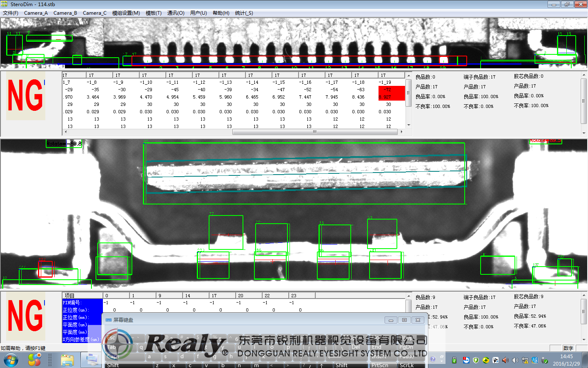The height and width of the screenshot is (368, 588).
Task: Open the 统计(_S) menu
Action: (244, 13)
